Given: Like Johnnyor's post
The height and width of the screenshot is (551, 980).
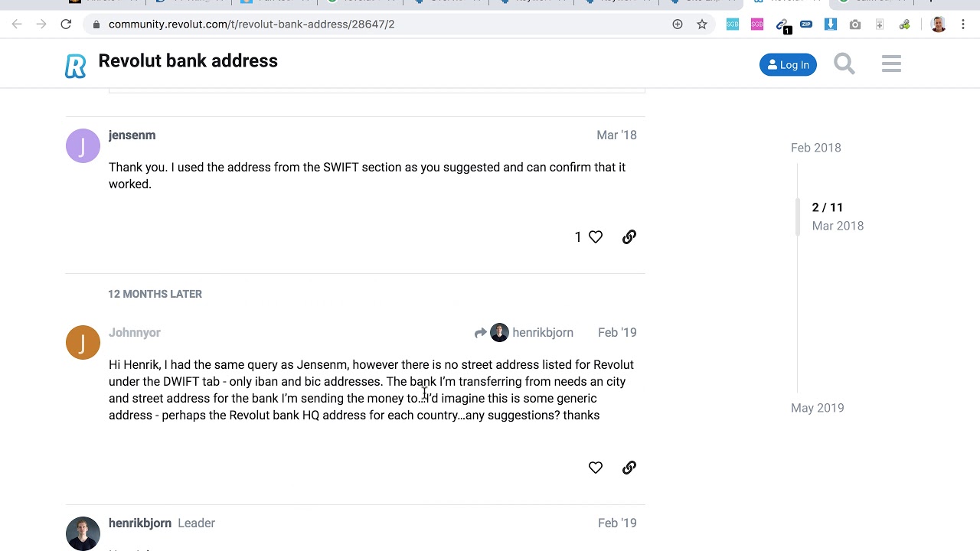Looking at the screenshot, I should (x=596, y=468).
